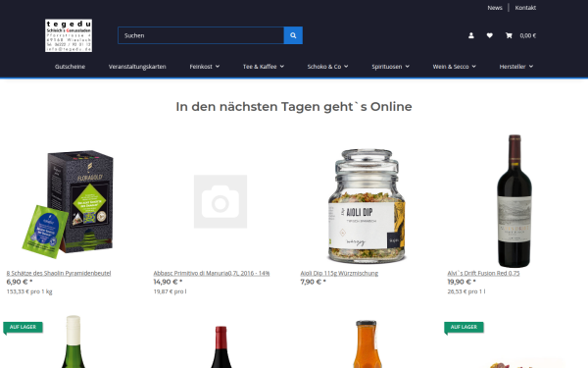The height and width of the screenshot is (368, 588).
Task: Click the 7,90 € price text
Action: (x=314, y=282)
